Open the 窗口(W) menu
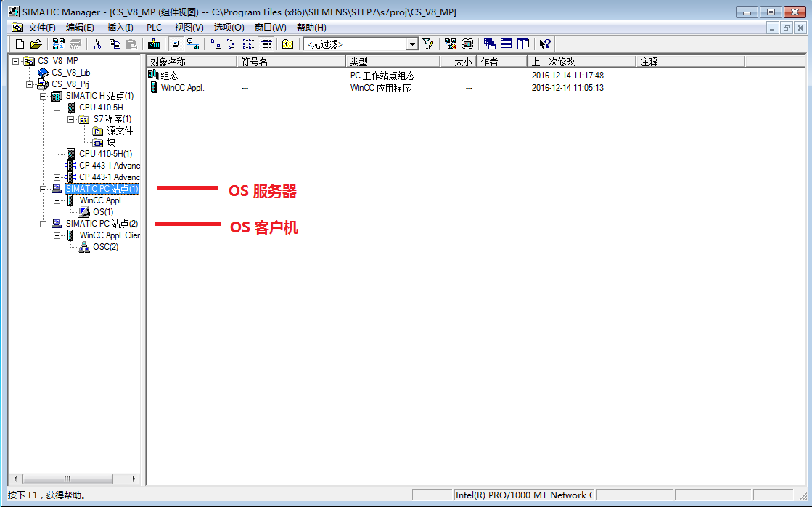The width and height of the screenshot is (812, 507). point(271,28)
